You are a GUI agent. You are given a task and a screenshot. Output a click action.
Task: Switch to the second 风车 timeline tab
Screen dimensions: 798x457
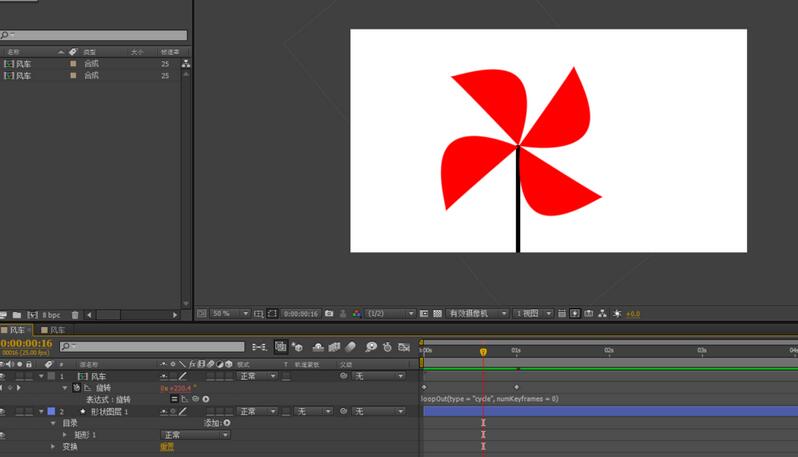[x=57, y=330]
